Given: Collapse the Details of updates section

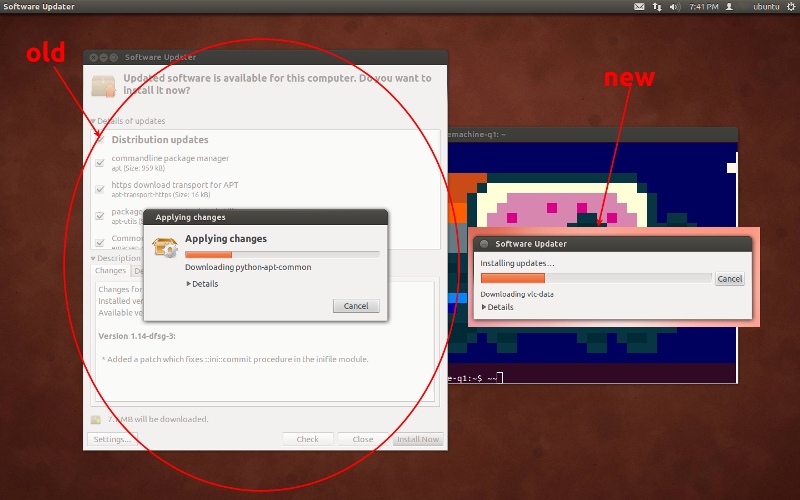Looking at the screenshot, I should [x=93, y=121].
